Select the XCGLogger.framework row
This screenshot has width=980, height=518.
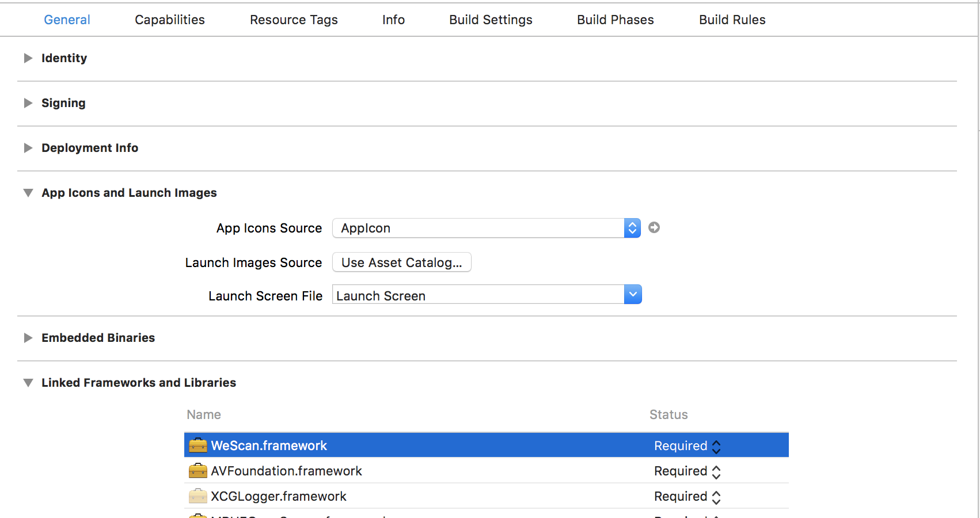(487, 496)
